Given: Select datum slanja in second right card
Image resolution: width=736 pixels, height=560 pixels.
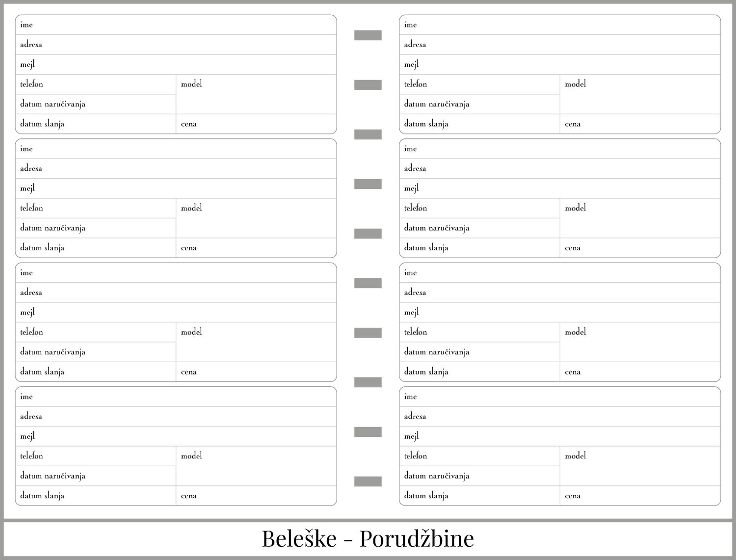Looking at the screenshot, I should (x=479, y=248).
